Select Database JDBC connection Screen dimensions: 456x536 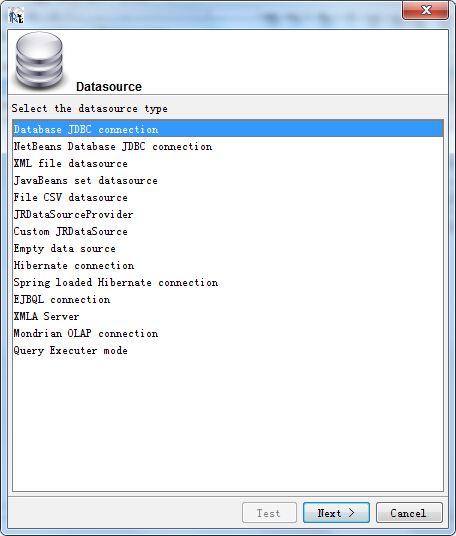tap(228, 129)
